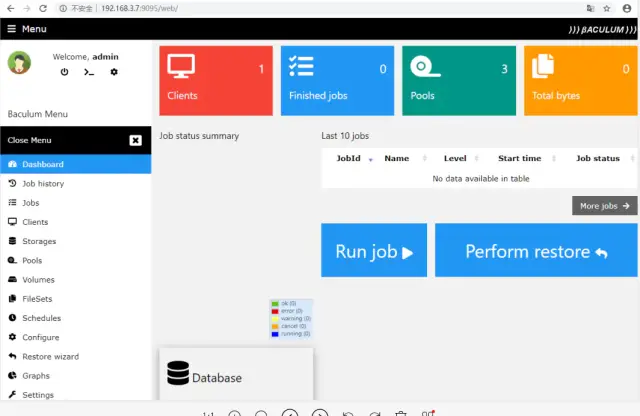This screenshot has height=416, width=640.
Task: Click the Jobs list icon in sidebar
Action: (x=12, y=202)
